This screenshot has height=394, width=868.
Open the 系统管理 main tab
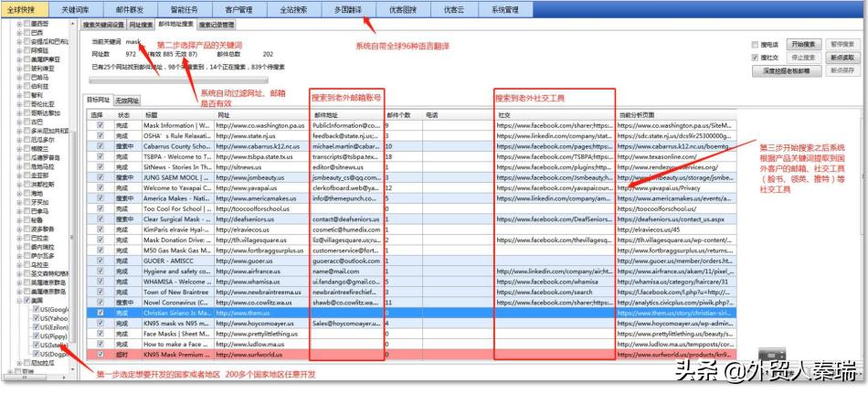tap(505, 9)
